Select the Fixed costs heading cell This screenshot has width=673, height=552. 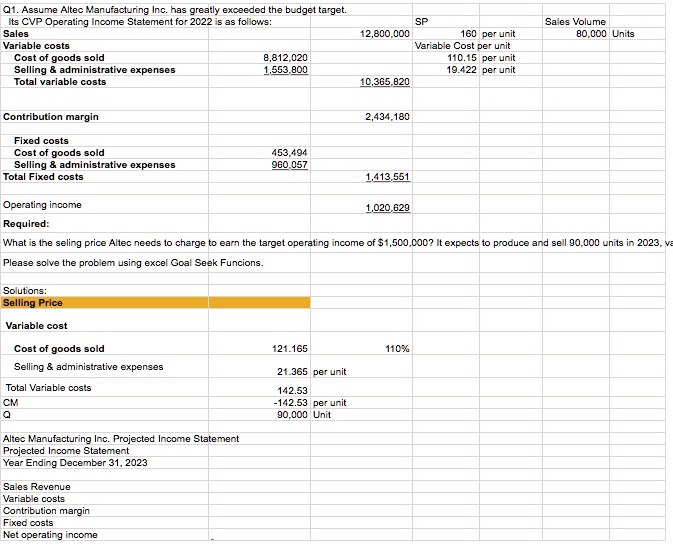[x=105, y=141]
